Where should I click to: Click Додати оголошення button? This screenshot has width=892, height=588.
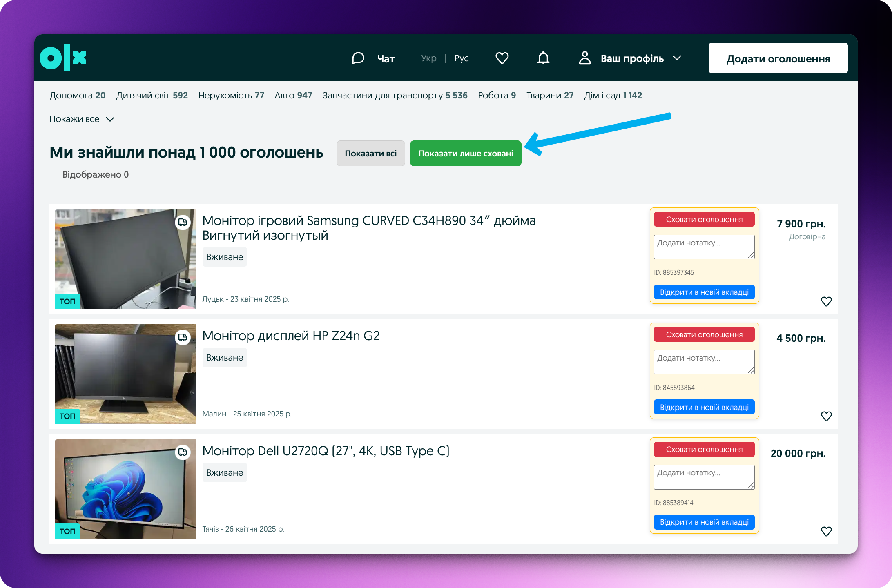[778, 58]
